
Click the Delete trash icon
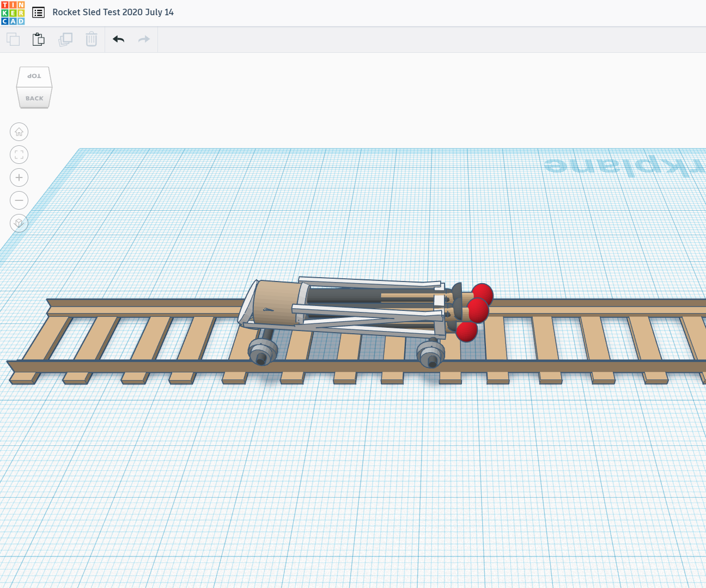pos(91,39)
